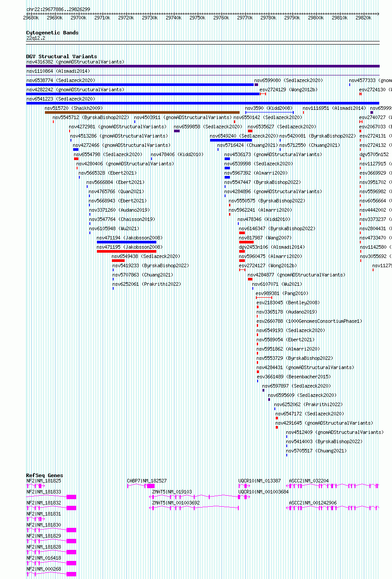
Task: Open the nsv6599080 (Sedlazeck2020) variant
Action: (288, 80)
